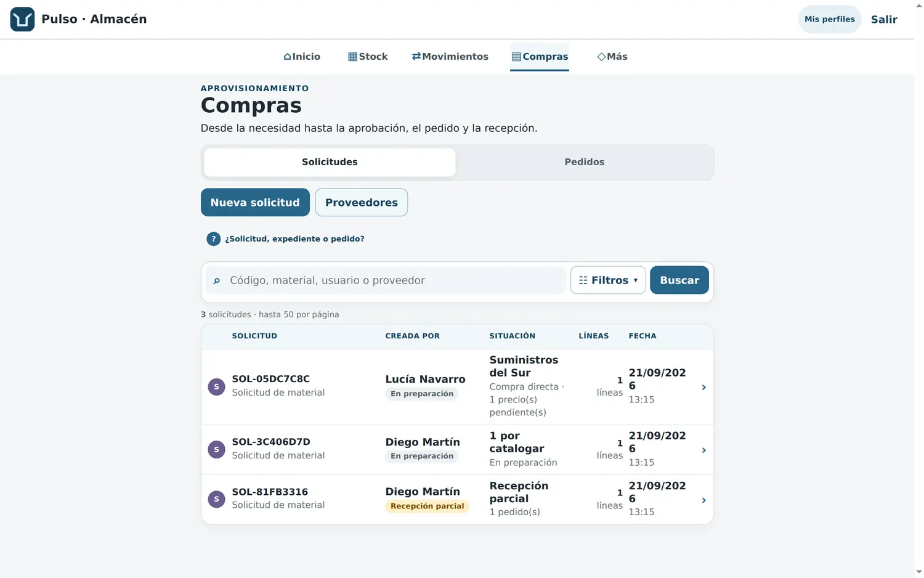
Task: Click the name Lucía Navarro
Action: (x=425, y=379)
